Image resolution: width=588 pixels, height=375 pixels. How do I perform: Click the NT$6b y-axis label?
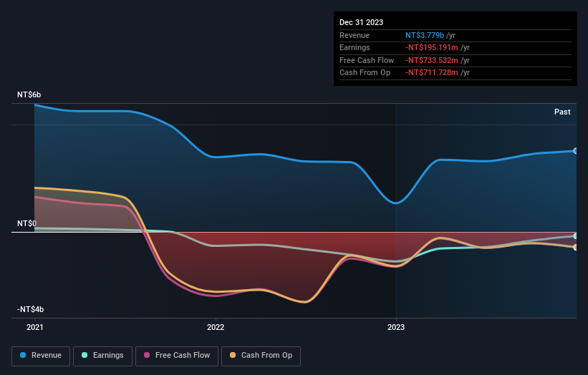coord(29,94)
